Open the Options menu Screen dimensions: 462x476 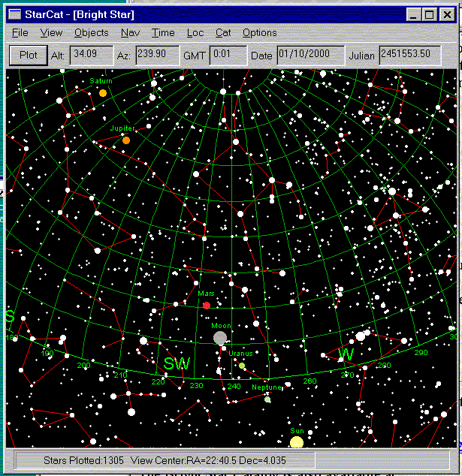(259, 32)
